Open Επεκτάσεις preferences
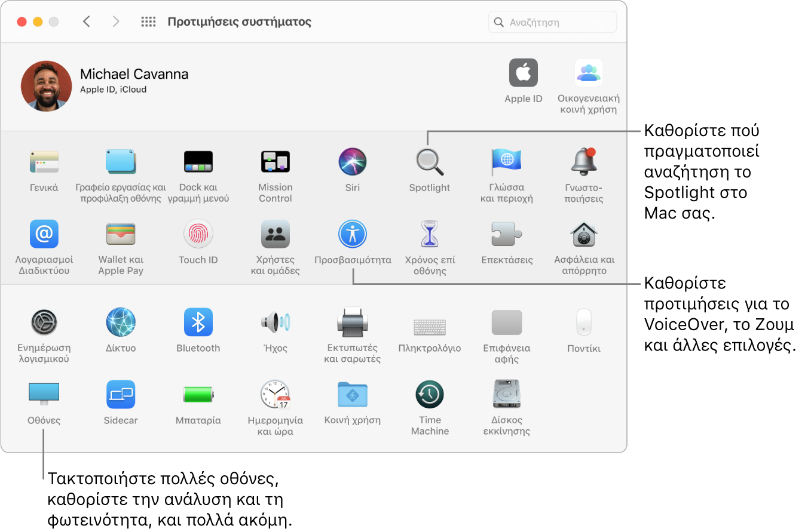 (506, 234)
